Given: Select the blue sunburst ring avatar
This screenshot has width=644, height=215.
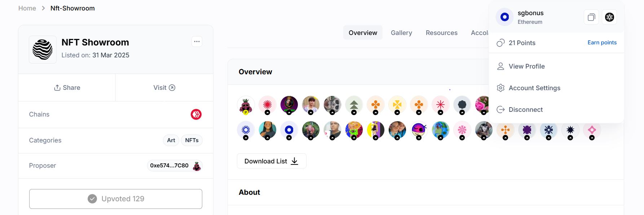Looking at the screenshot, I should [246, 130].
